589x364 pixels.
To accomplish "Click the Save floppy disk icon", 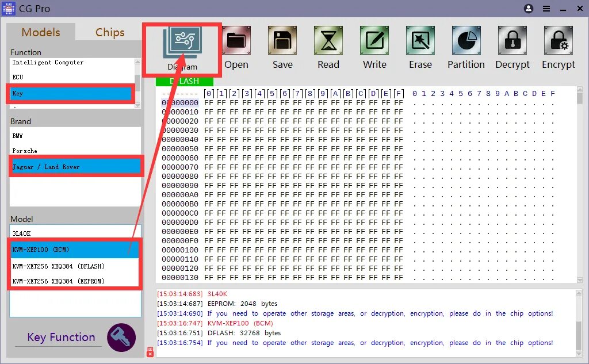I will [282, 40].
